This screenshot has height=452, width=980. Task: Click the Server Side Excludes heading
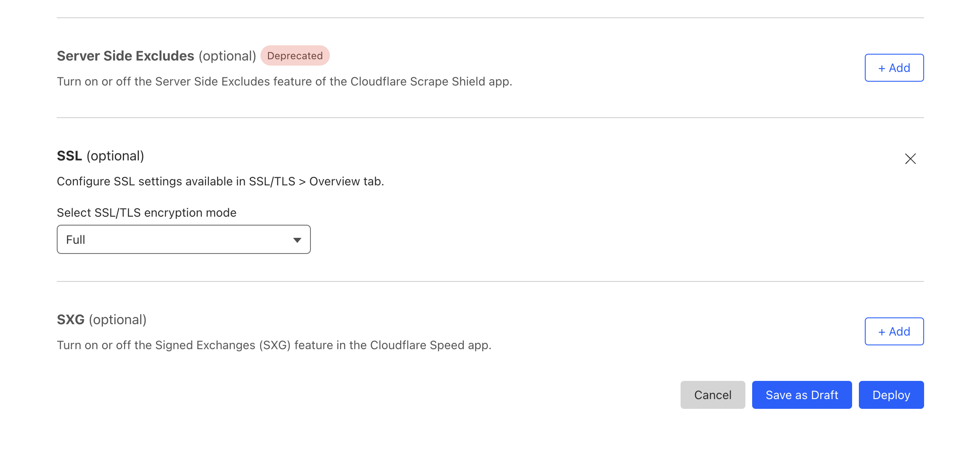pyautogui.click(x=156, y=56)
